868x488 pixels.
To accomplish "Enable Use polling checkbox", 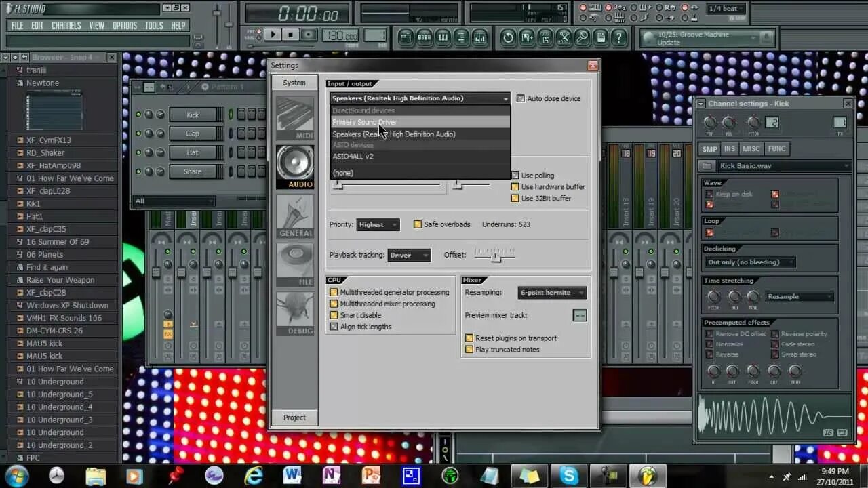I will [515, 176].
